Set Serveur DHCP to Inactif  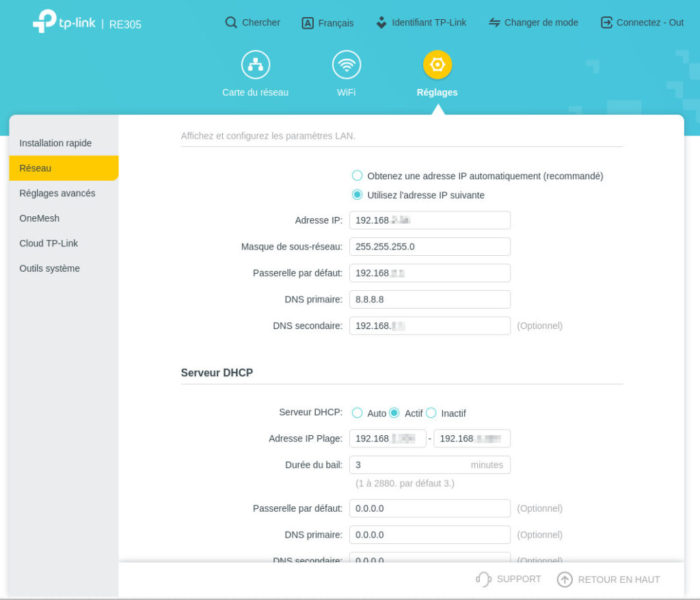[431, 413]
